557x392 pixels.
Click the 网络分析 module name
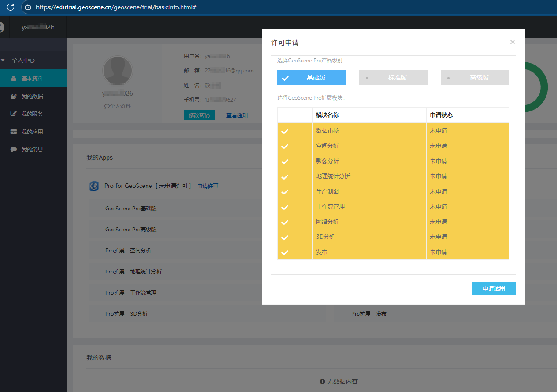point(327,222)
